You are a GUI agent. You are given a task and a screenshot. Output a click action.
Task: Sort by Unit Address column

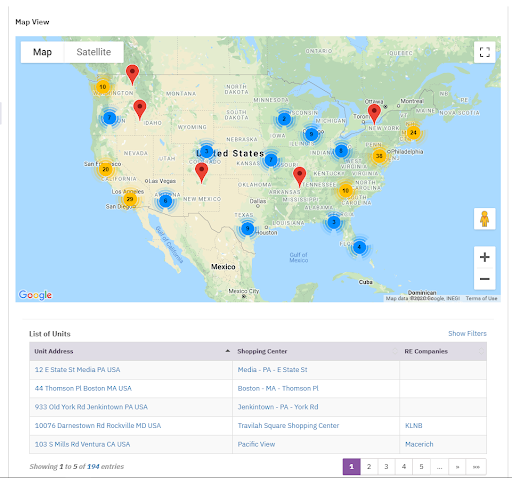(131, 351)
